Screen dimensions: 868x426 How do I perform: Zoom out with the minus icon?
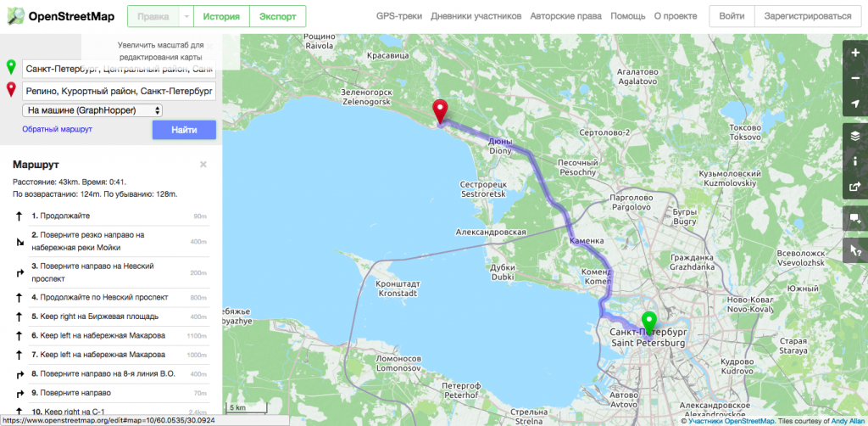pyautogui.click(x=855, y=78)
